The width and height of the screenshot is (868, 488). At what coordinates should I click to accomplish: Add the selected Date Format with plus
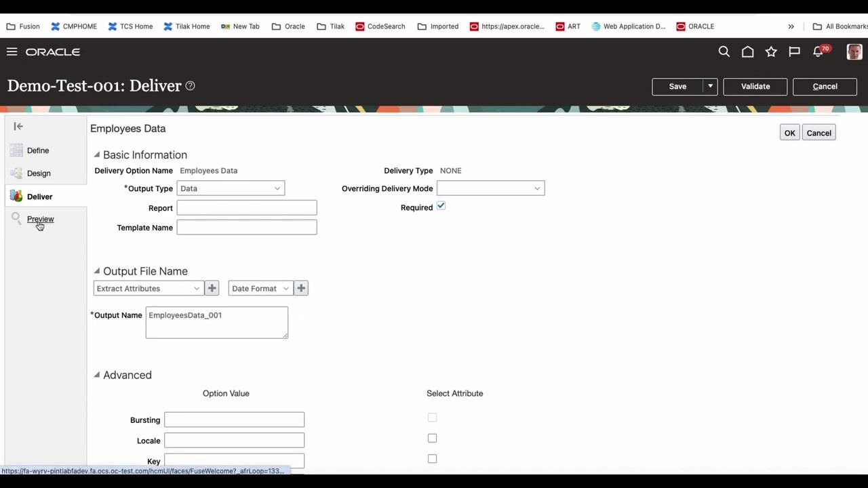pos(301,288)
